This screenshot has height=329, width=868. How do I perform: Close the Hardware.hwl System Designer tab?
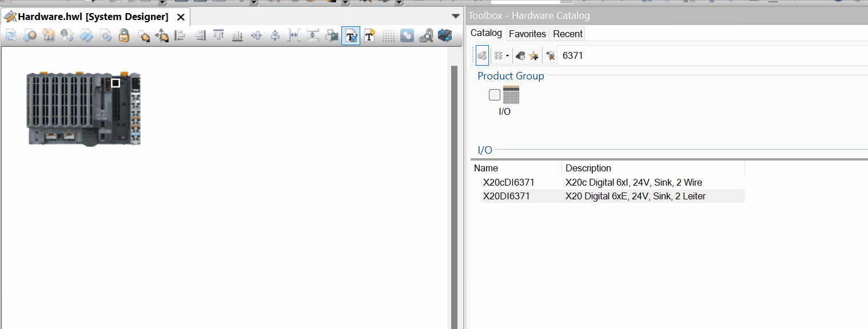pyautogui.click(x=181, y=17)
